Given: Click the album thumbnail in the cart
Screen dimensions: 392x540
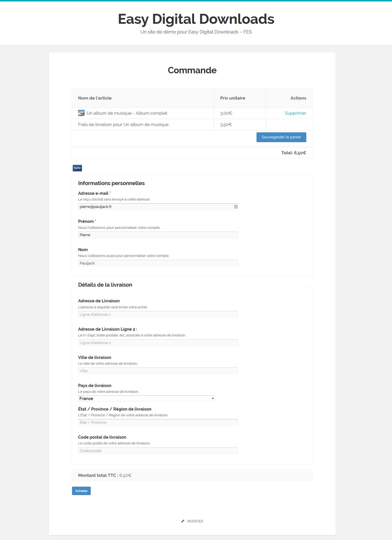Looking at the screenshot, I should [81, 113].
